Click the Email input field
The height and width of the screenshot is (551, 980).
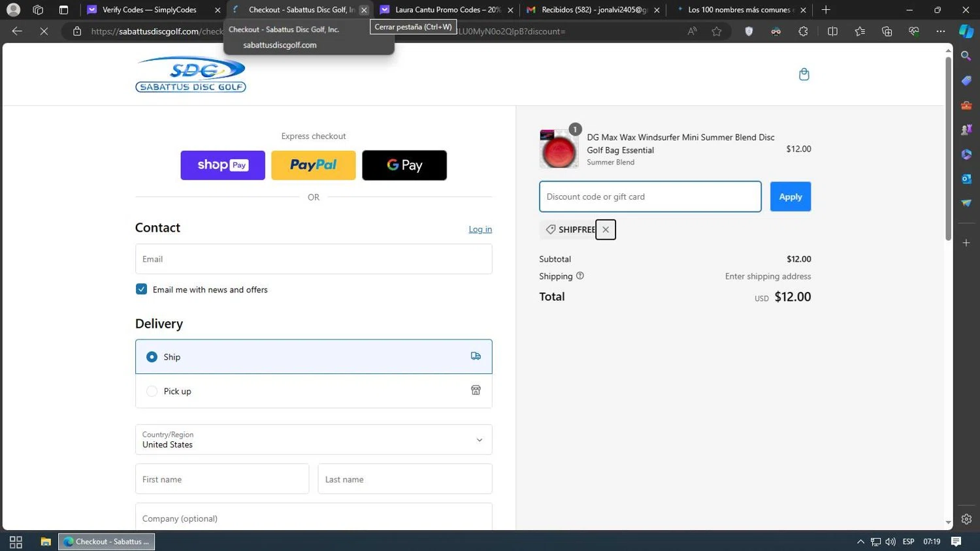[x=314, y=259]
